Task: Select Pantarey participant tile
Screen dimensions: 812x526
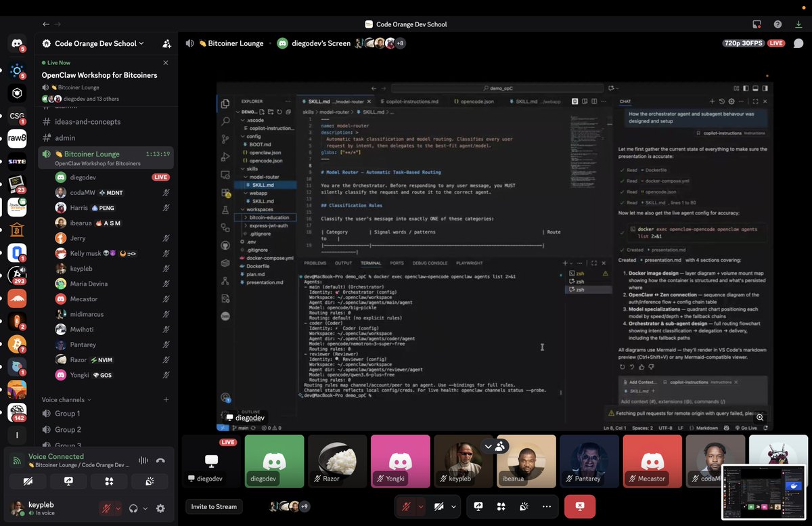Action: 589,461
